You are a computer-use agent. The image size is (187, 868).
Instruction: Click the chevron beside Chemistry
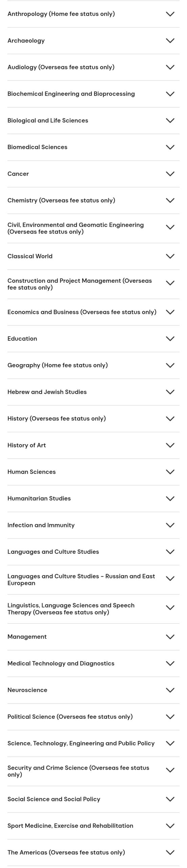(x=170, y=200)
